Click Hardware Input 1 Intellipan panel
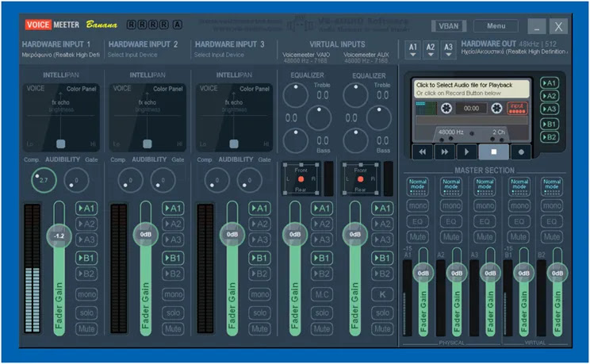Screen dimensions: 590x364 click(61, 117)
